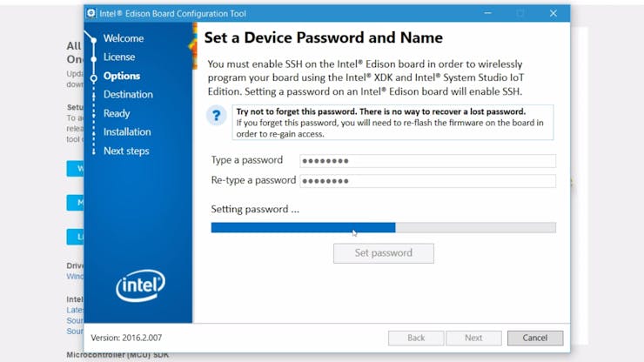Click the app icon in the title bar
644x362 pixels.
click(x=91, y=13)
